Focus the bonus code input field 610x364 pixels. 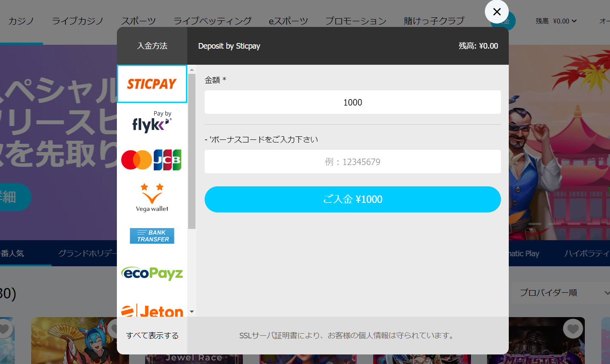tap(353, 162)
